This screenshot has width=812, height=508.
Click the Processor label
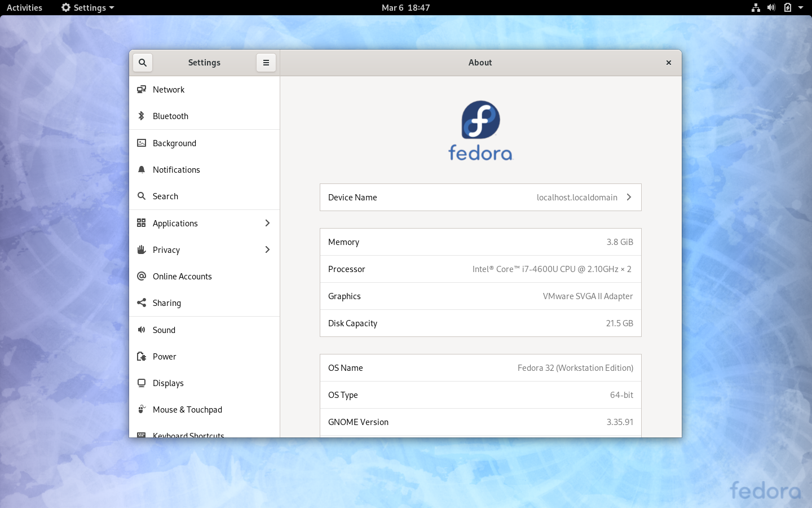coord(347,269)
